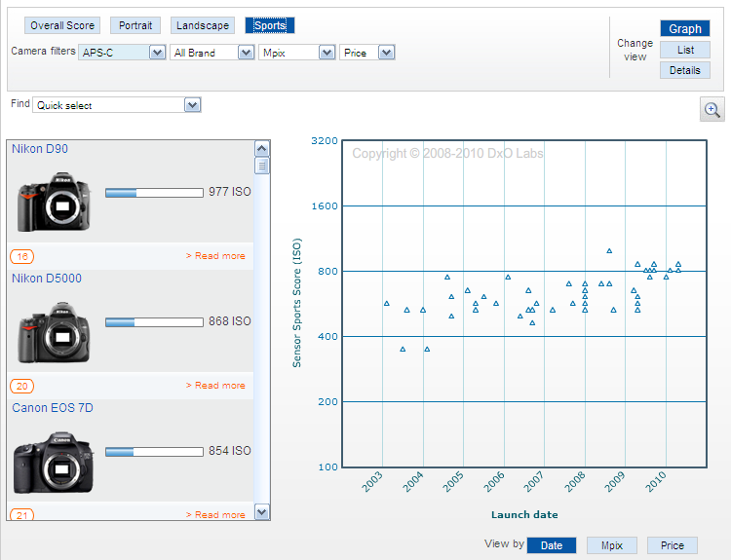Click the Nikon D5000 camera thumbnail
This screenshot has height=560, width=731.
point(54,332)
